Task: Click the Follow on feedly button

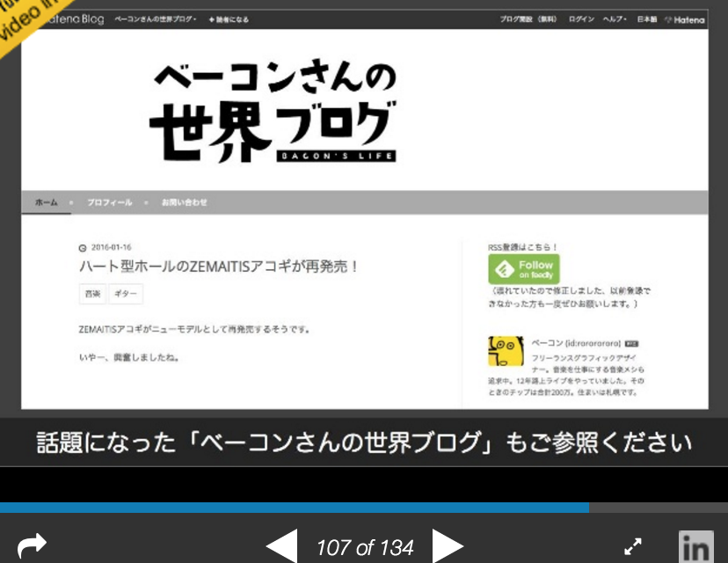Action: (x=524, y=269)
